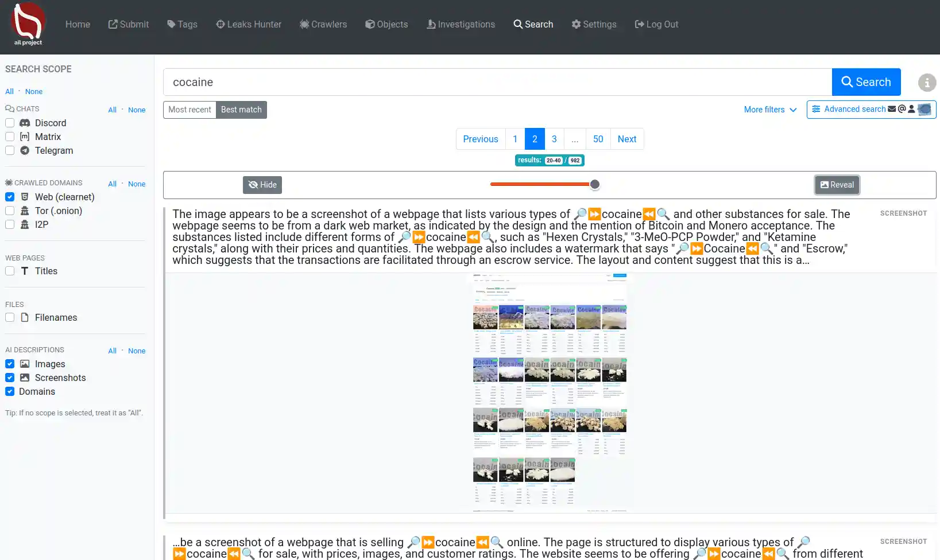Uncheck the Web (clearnet) checkbox
Screen dimensions: 940x560
(10, 197)
